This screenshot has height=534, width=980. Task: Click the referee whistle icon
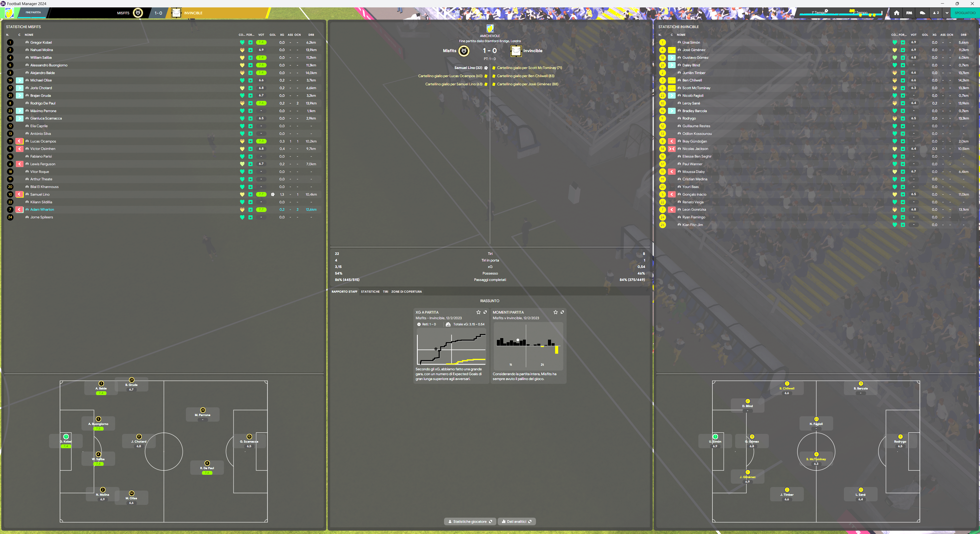[922, 13]
